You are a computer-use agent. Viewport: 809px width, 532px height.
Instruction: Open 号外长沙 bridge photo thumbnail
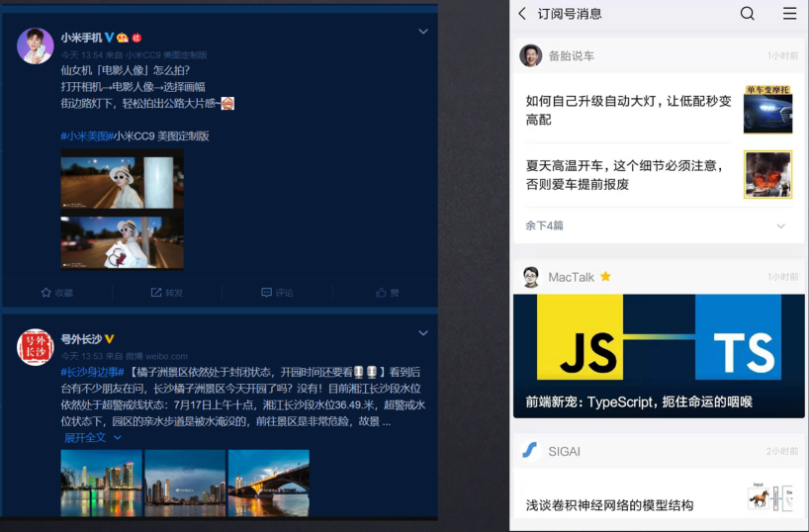click(x=269, y=483)
